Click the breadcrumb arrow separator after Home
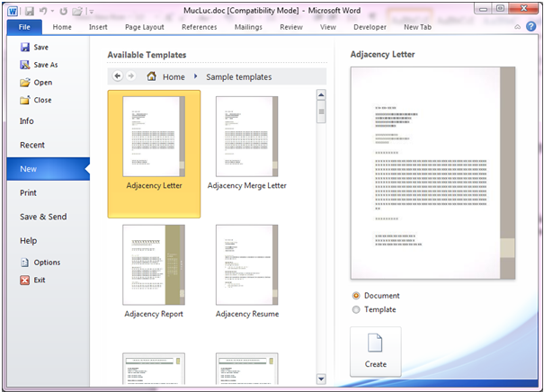 click(196, 76)
